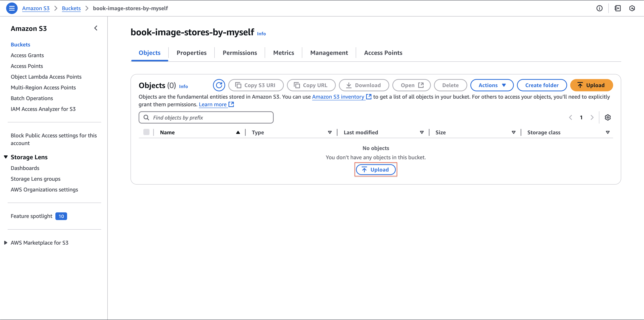Go to previous page of objects

click(571, 117)
